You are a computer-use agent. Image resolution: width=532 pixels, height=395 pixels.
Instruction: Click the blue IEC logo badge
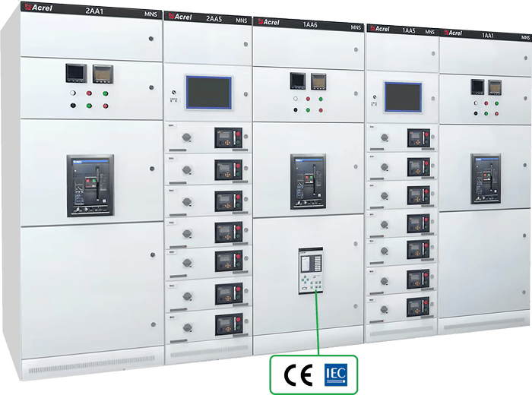tap(335, 374)
